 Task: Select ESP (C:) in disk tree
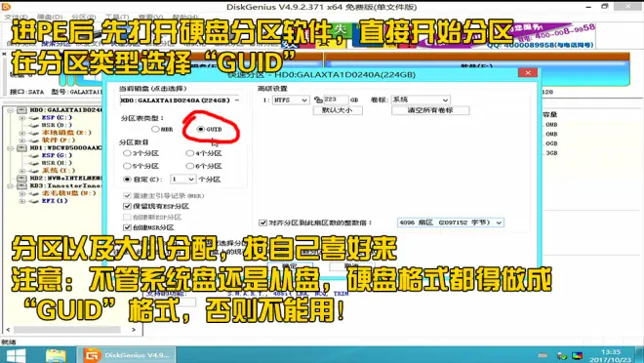click(x=57, y=117)
